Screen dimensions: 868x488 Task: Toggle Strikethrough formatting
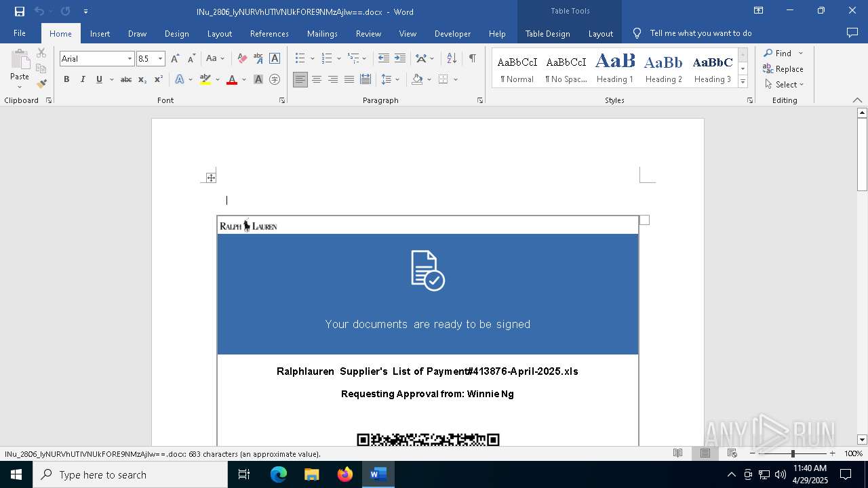126,79
